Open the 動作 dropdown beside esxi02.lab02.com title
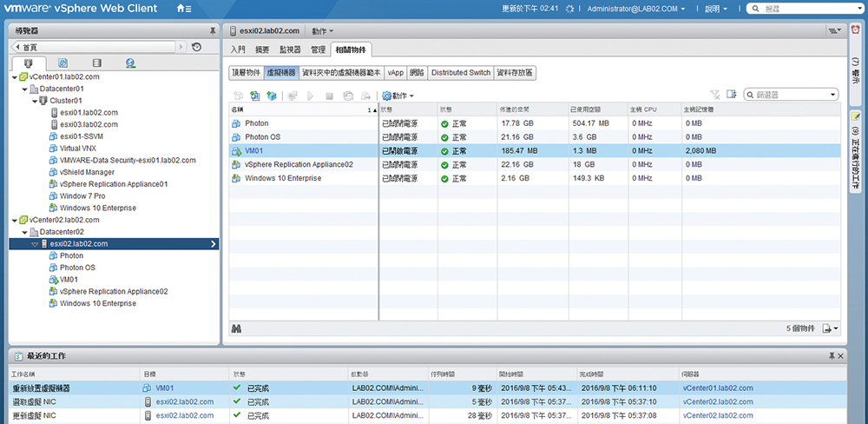Image resolution: width=868 pixels, height=424 pixels. click(323, 31)
